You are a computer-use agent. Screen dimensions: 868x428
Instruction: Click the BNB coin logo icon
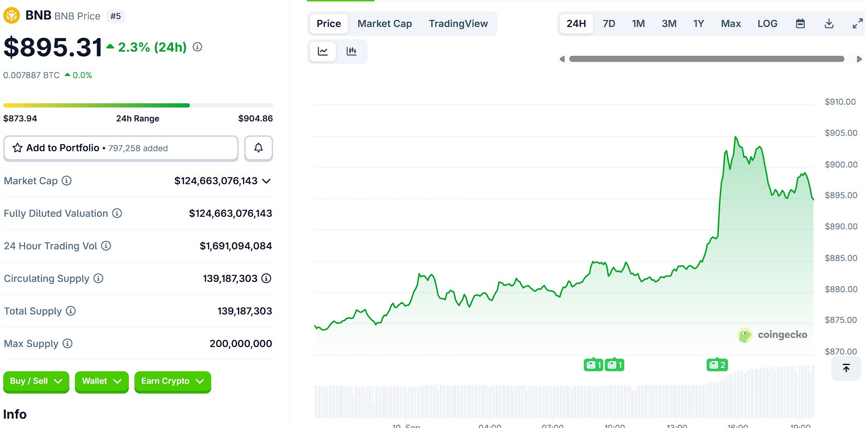[12, 15]
